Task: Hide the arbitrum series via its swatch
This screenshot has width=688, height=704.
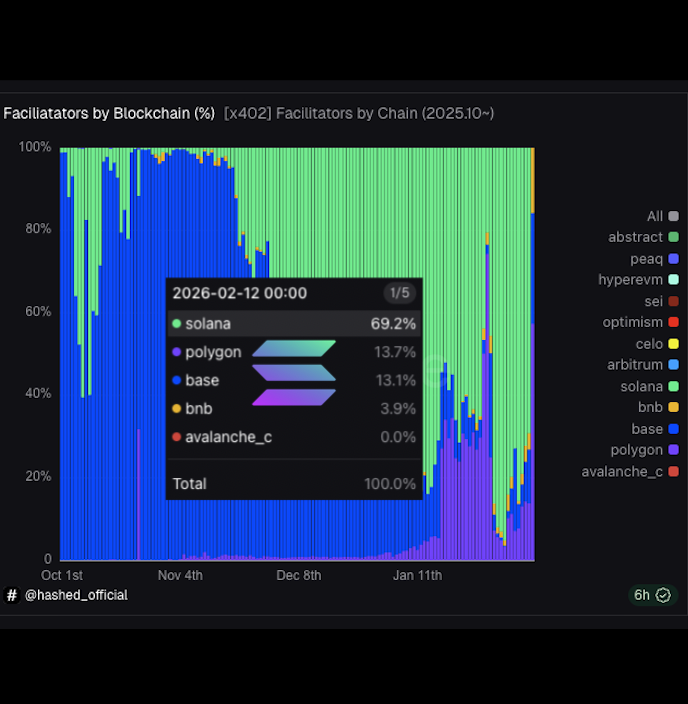Action: pos(673,365)
